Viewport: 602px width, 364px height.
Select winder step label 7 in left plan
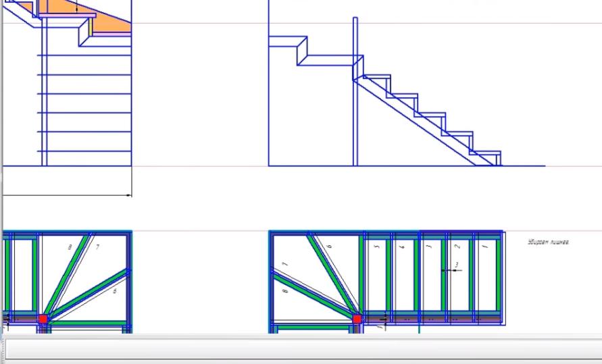[x=97, y=247]
